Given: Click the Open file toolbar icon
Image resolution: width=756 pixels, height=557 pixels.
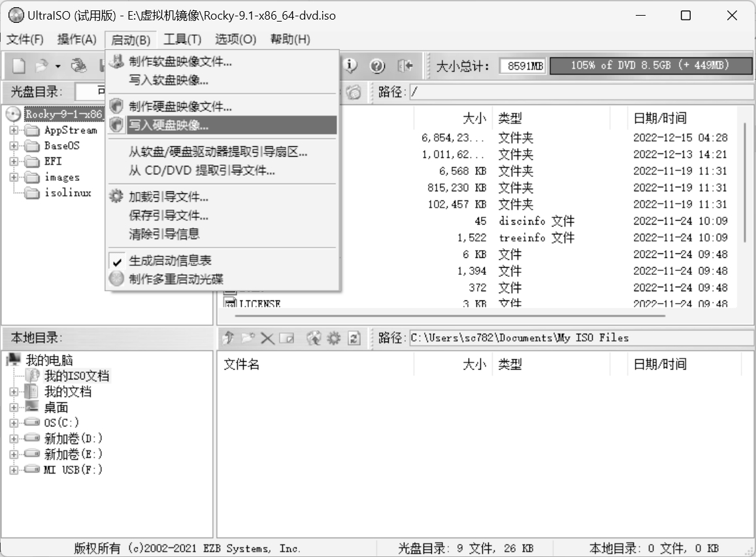Looking at the screenshot, I should (x=41, y=66).
